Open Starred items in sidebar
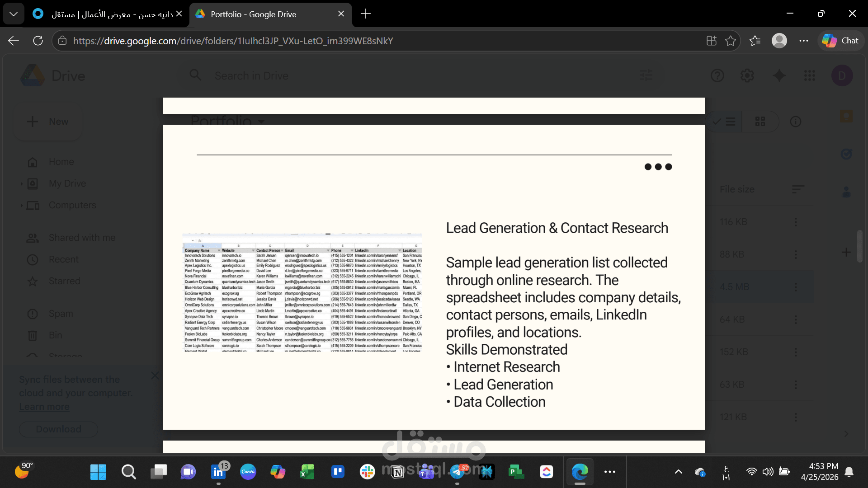868x488 pixels. [64, 281]
